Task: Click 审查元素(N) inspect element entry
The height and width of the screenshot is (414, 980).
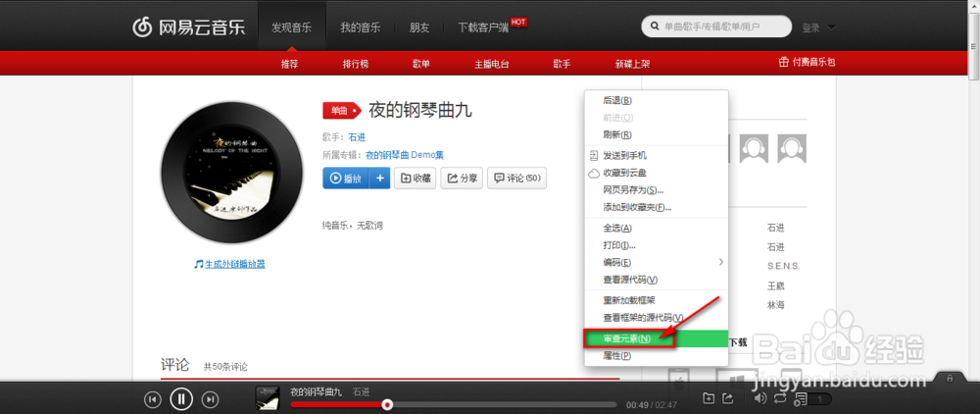Action: click(657, 338)
